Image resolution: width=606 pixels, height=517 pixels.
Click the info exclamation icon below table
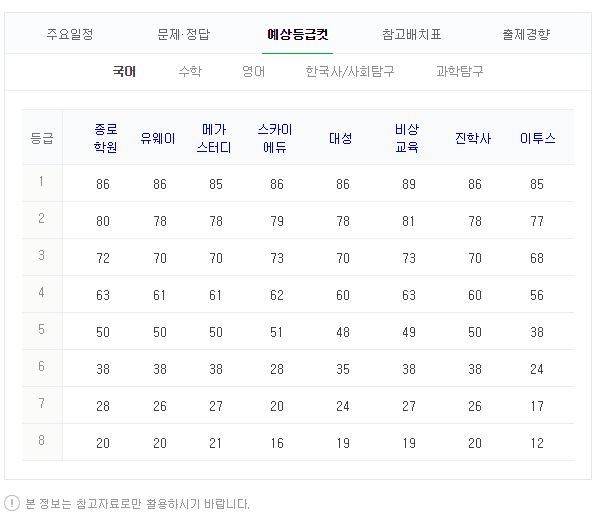(12, 503)
